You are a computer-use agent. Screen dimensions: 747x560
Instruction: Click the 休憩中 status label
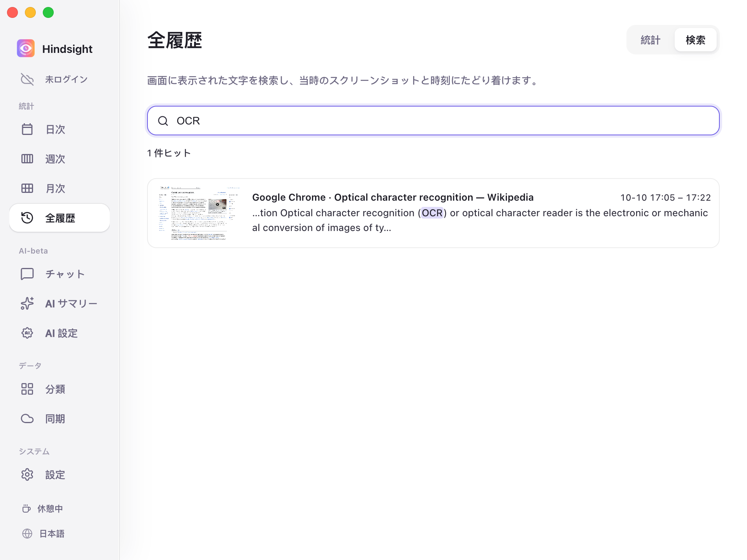coord(50,509)
